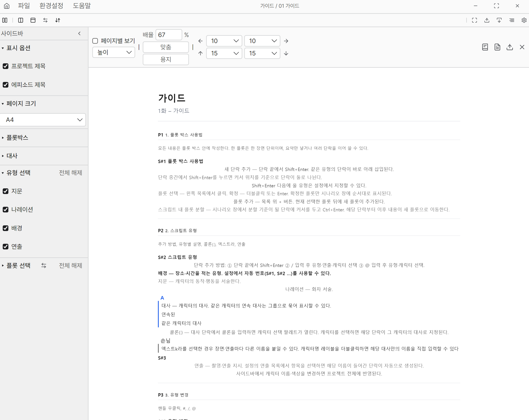Image resolution: width=529 pixels, height=420 pixels.
Task: Select the single page document icon
Action: pyautogui.click(x=485, y=47)
